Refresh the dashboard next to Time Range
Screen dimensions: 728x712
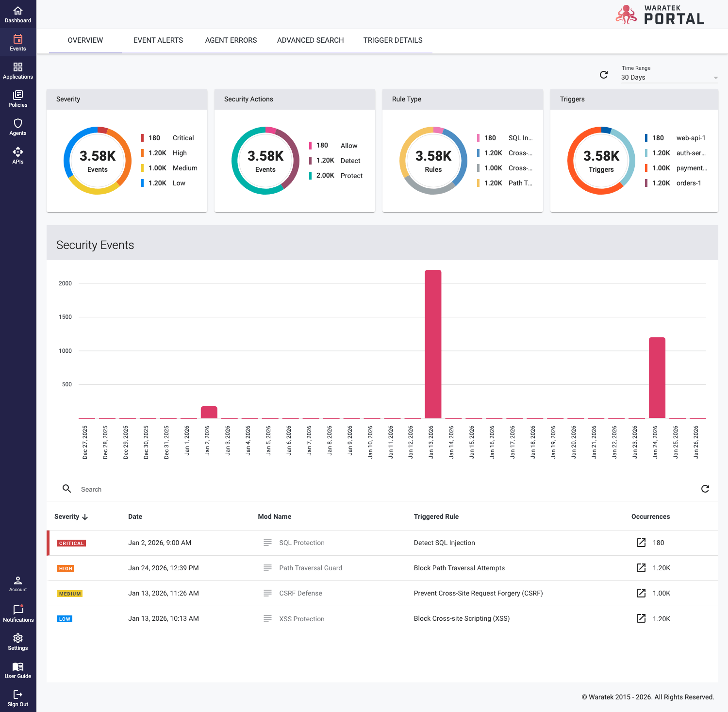click(604, 75)
